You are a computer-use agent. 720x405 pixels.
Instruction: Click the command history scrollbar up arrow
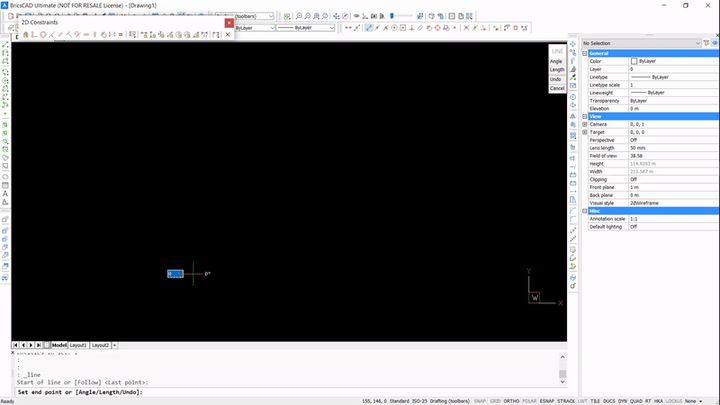[x=562, y=357]
